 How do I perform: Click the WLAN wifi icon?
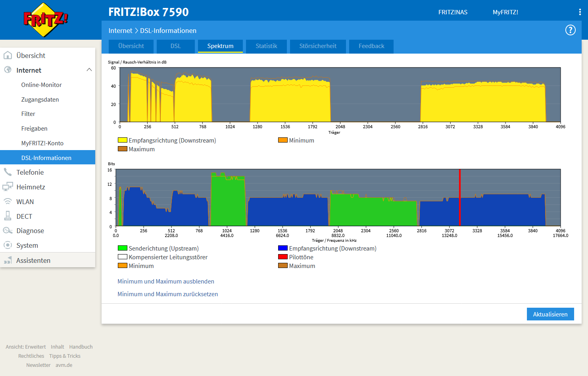pos(8,201)
